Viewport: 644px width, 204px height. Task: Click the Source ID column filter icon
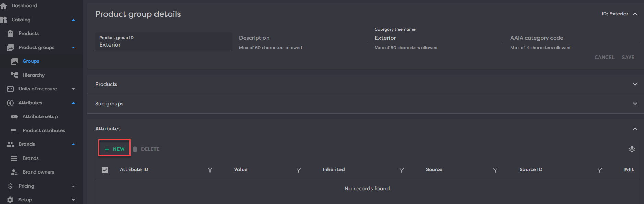pos(600,170)
